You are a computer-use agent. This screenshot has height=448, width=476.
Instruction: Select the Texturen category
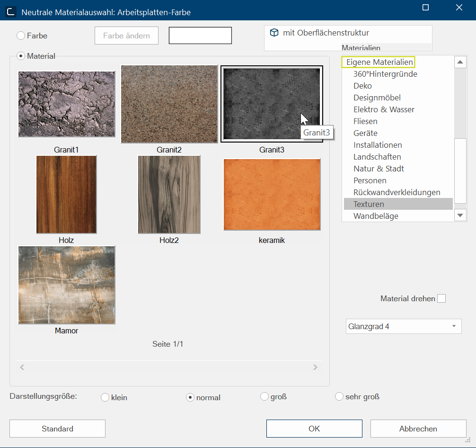398,204
